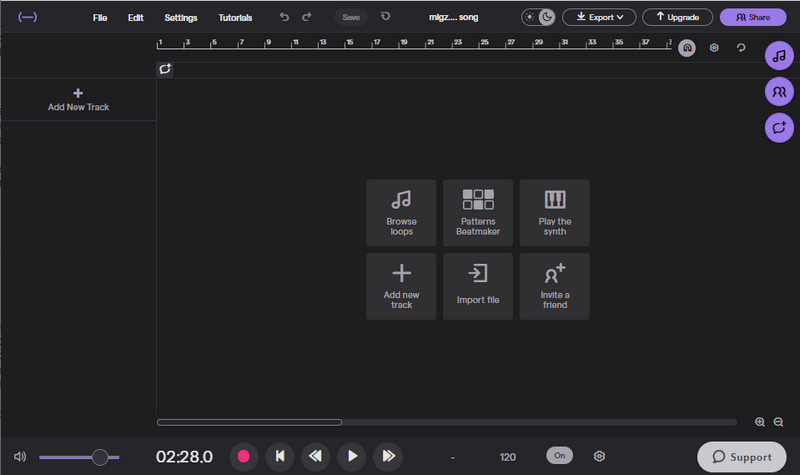Image resolution: width=800 pixels, height=475 pixels.
Task: Click bar 25 on the timeline ruler
Action: pyautogui.click(x=484, y=43)
